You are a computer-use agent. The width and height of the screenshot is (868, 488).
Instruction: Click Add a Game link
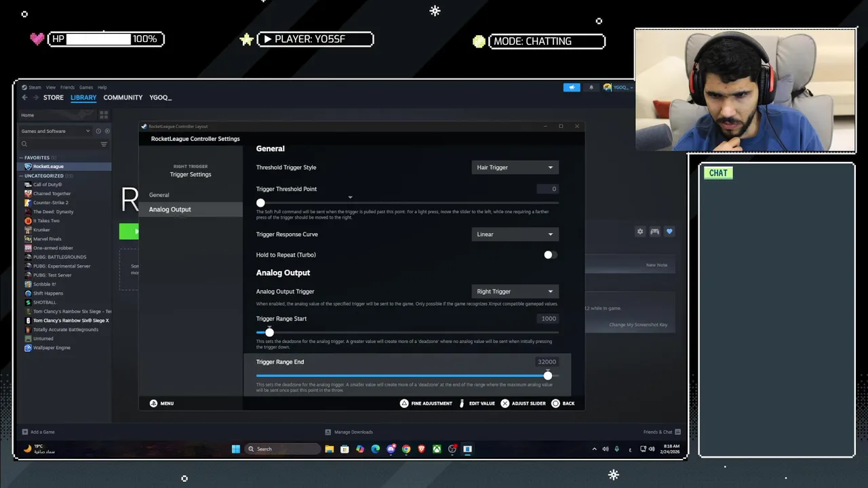pos(38,432)
